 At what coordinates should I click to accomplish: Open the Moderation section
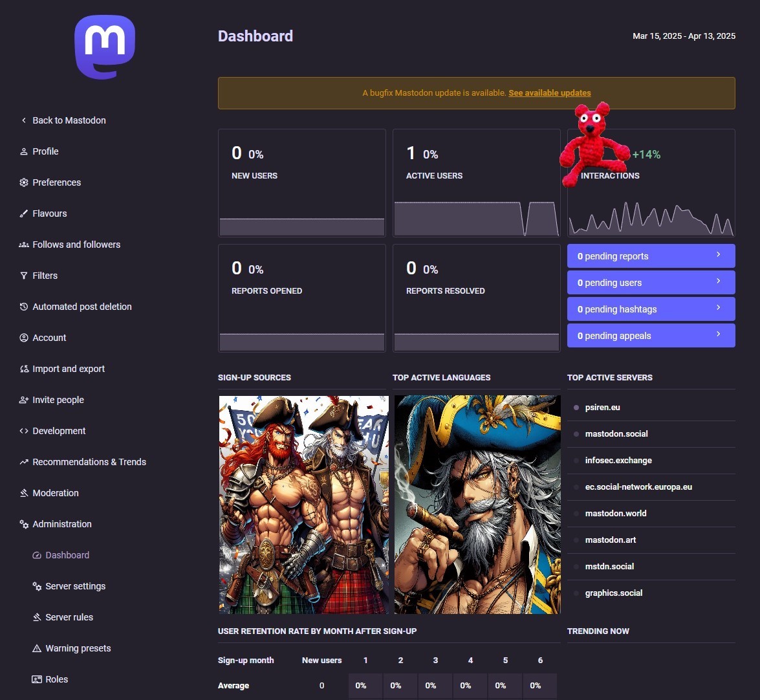click(55, 492)
